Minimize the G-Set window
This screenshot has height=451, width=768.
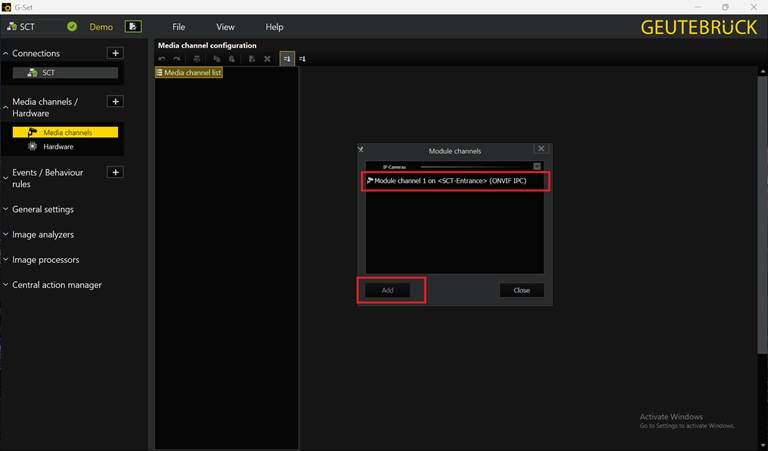pyautogui.click(x=698, y=7)
